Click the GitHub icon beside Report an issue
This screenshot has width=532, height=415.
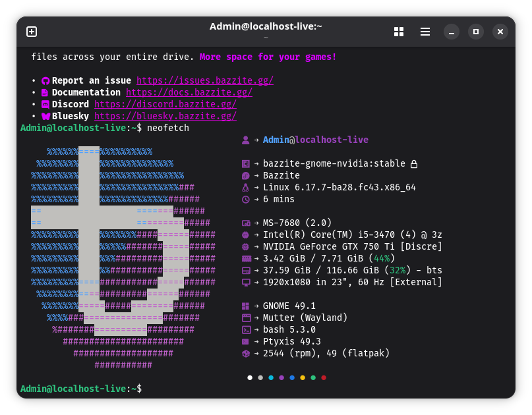[45, 80]
